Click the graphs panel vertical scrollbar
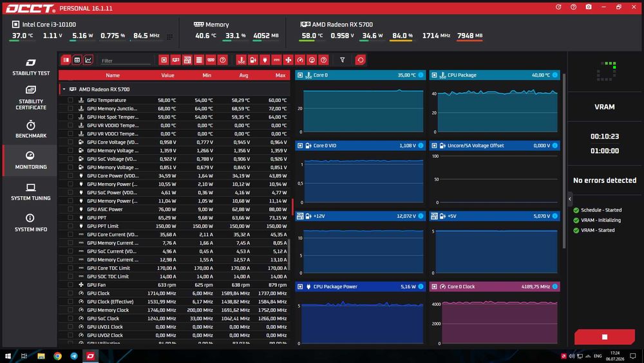 (x=564, y=161)
